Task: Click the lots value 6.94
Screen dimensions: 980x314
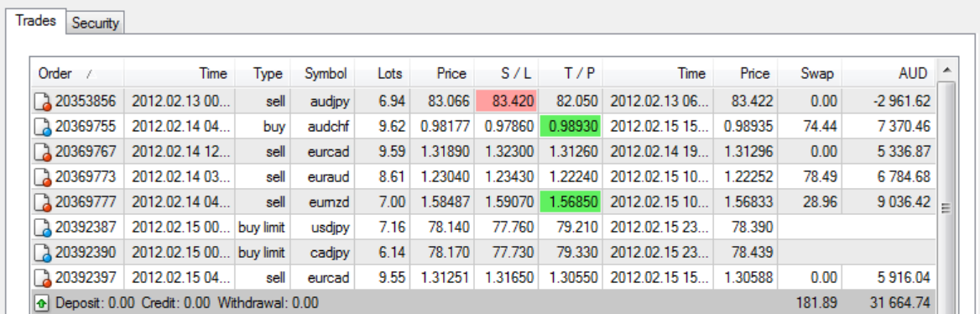Action: [392, 101]
